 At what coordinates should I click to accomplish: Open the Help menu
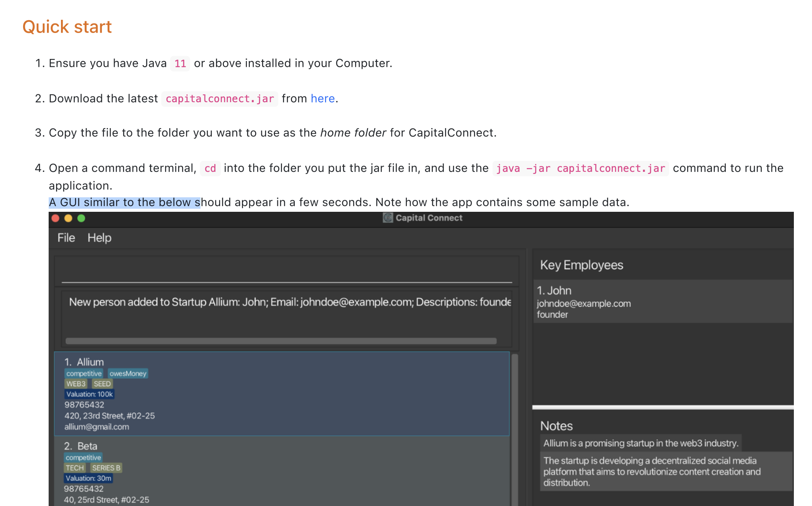tap(99, 238)
